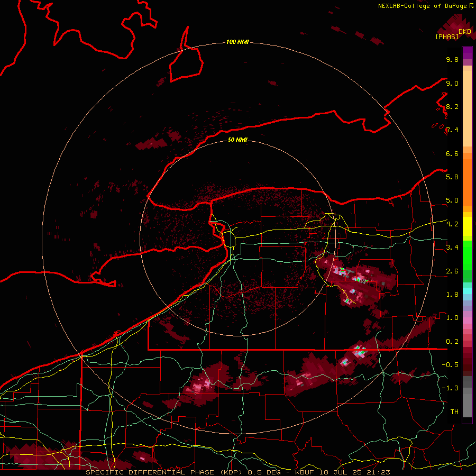Pick the bright green band on the color bar
476x476 pixels.
tap(467, 255)
